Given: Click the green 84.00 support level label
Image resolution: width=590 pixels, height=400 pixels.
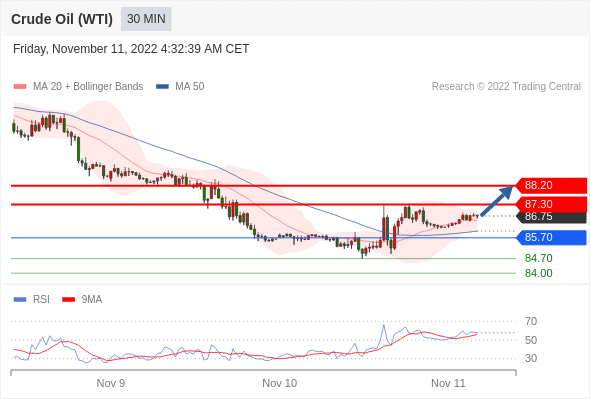Looking at the screenshot, I should [538, 273].
